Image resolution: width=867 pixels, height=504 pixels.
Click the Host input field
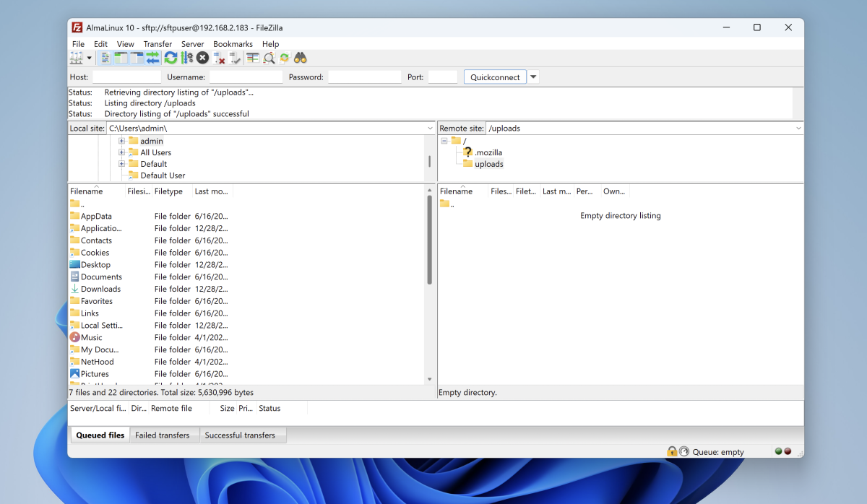126,77
